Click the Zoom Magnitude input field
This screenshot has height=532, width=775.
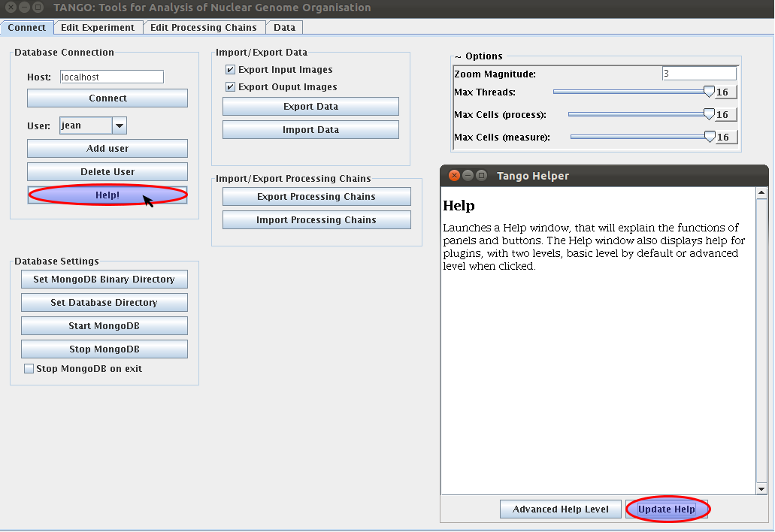click(x=699, y=74)
